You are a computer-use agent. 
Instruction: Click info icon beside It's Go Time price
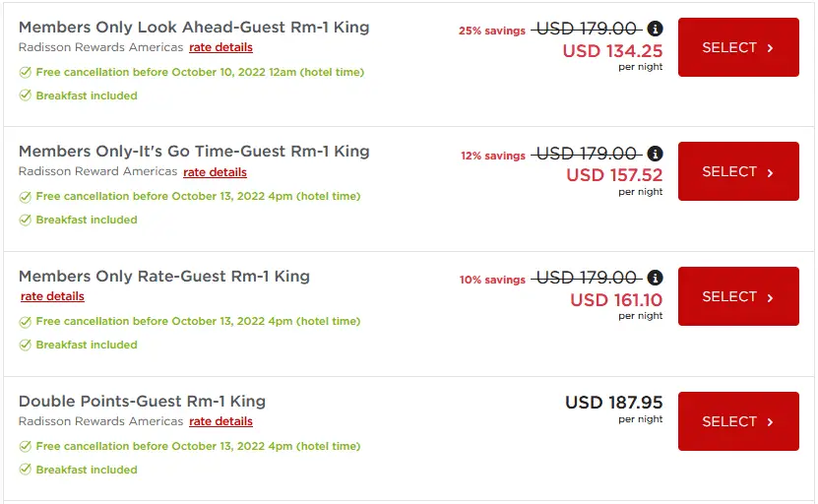[x=656, y=154]
